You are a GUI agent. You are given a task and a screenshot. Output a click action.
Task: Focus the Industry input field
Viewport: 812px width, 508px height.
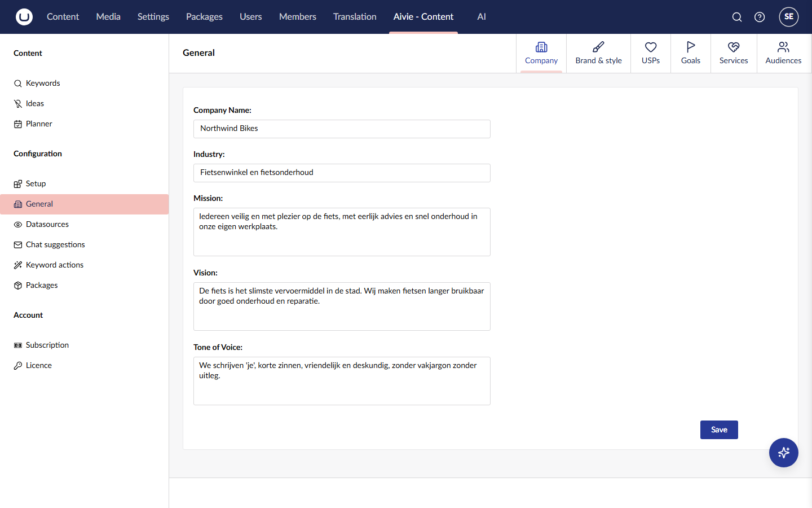(x=342, y=173)
